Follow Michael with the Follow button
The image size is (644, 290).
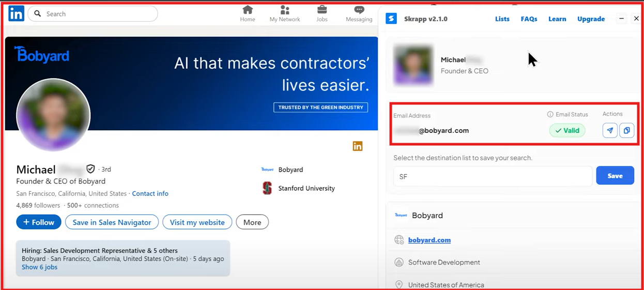[x=38, y=222]
